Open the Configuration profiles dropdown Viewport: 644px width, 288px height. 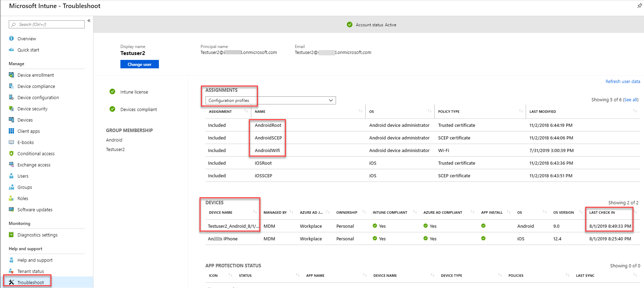[x=271, y=101]
